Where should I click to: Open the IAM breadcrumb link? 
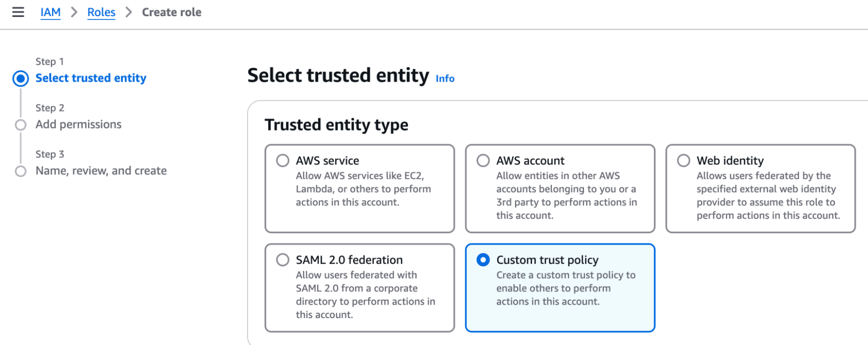(x=50, y=12)
